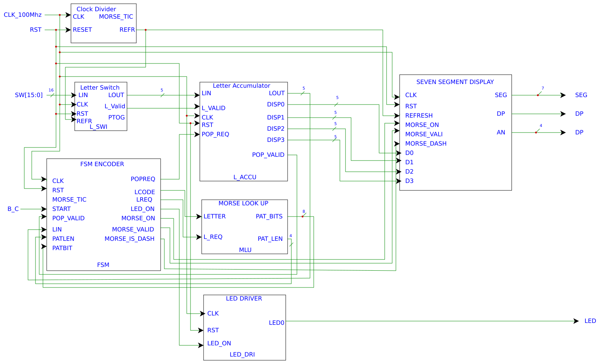Select the SW[15:0] input label
Screen dimensions: 600x364
(29, 95)
